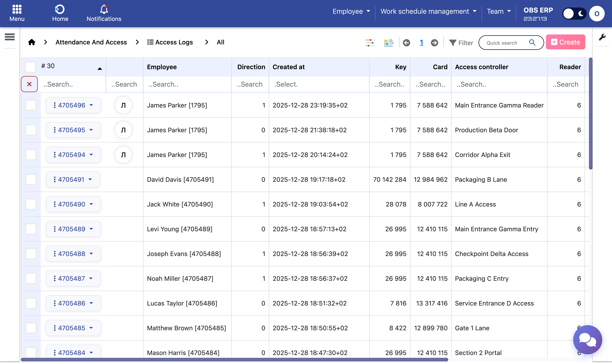Viewport: 612px width, 364px height.
Task: Click the Create button
Action: pos(565,42)
